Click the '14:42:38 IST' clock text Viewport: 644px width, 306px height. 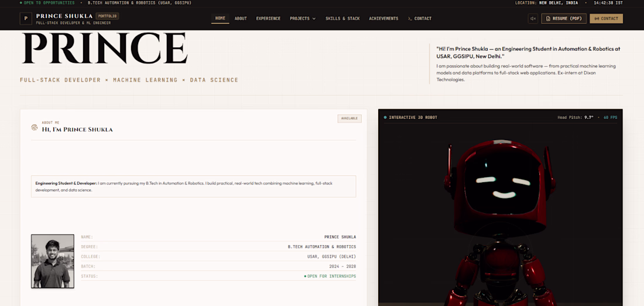[608, 3]
